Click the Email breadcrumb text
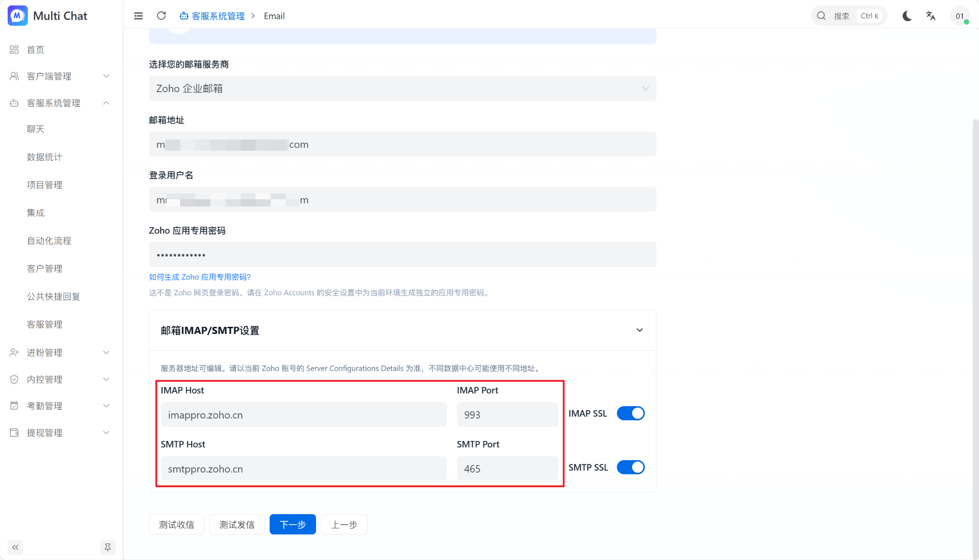Screen dimensions: 979x560 [274, 16]
